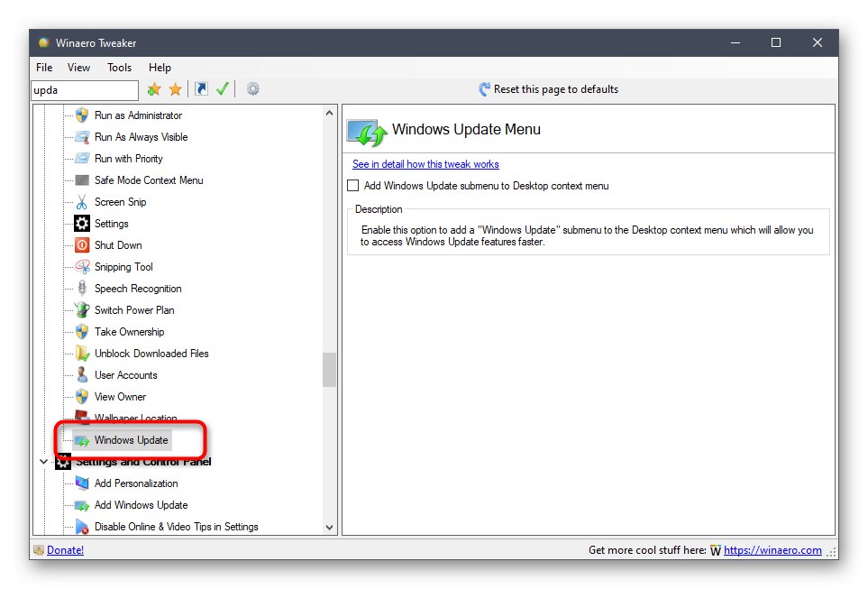This screenshot has width=868, height=589.
Task: Click the tree vertical scrollbar thumb
Action: click(329, 370)
